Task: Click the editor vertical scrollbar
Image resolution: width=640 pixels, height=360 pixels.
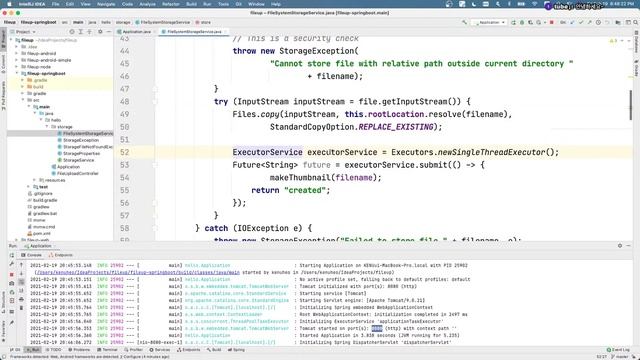Action: click(631, 105)
